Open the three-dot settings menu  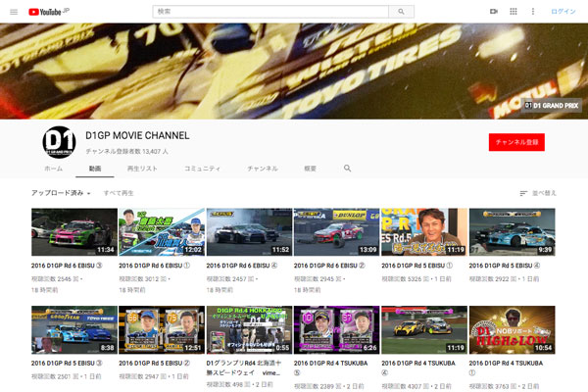[x=533, y=12]
